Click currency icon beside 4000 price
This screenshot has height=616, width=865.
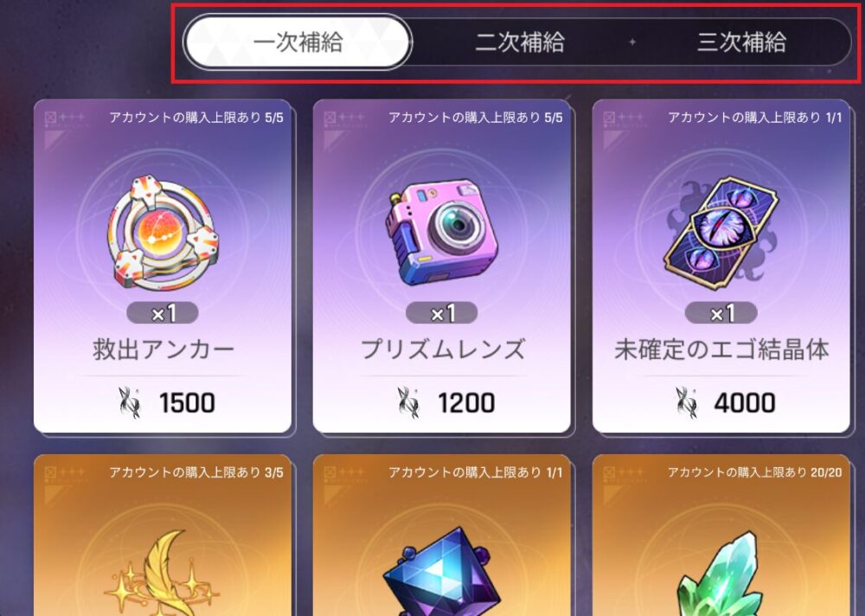[x=688, y=402]
